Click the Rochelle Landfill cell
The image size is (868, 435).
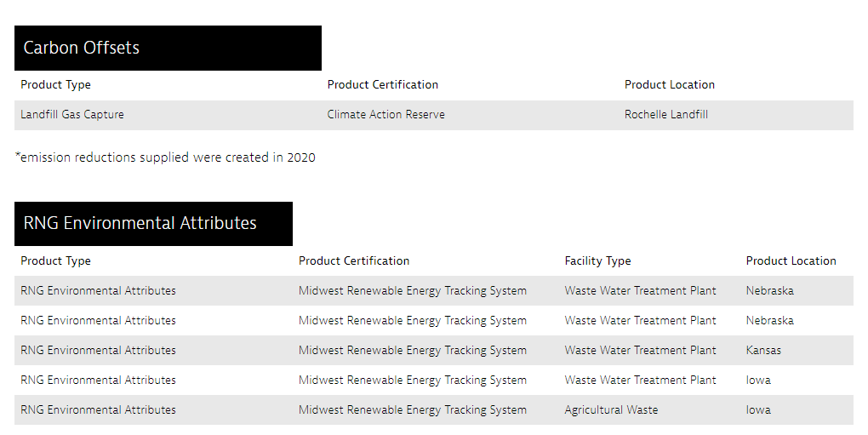666,115
